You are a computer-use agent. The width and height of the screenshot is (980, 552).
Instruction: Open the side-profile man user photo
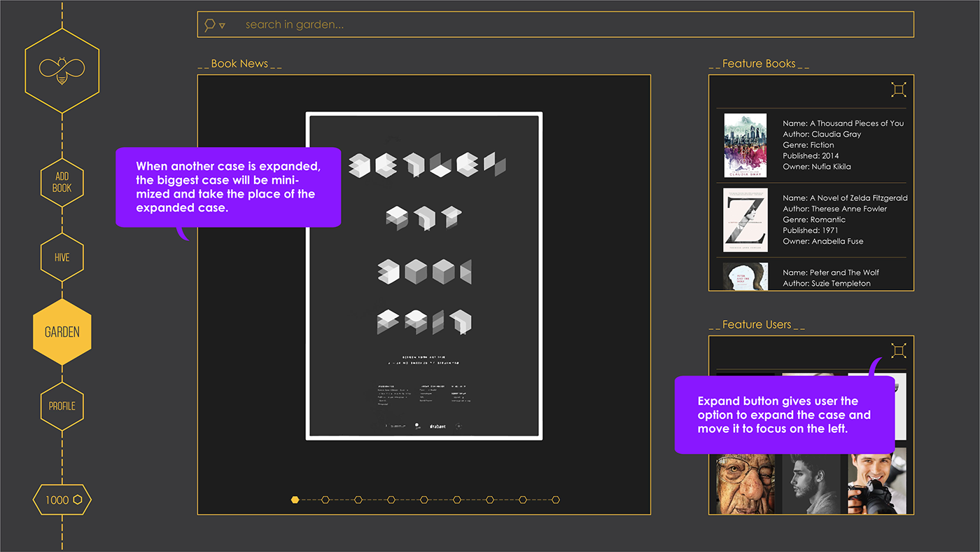coord(811,484)
